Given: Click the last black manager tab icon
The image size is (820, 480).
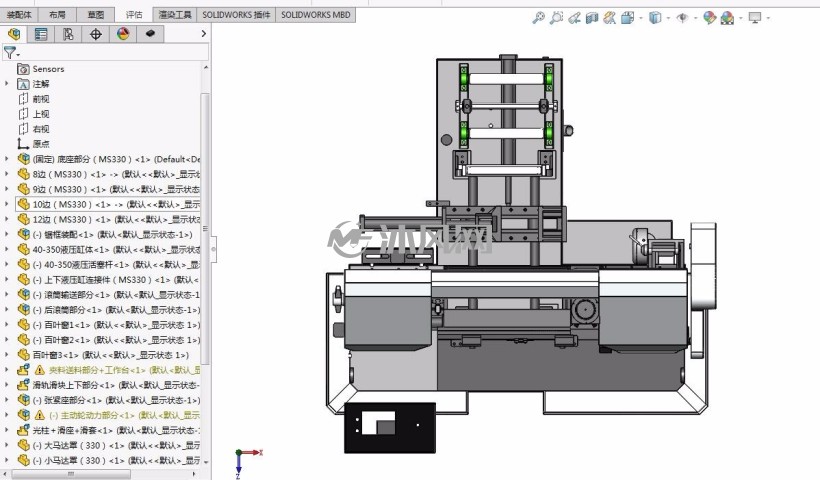Looking at the screenshot, I should click(150, 34).
